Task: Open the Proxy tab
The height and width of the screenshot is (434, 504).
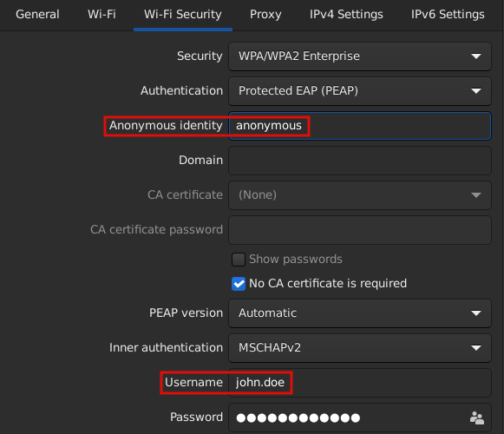Action: pos(265,15)
